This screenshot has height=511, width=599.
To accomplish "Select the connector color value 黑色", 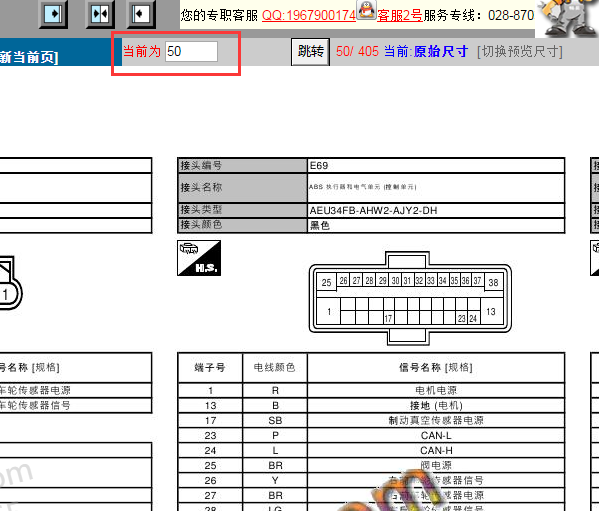I will click(320, 225).
